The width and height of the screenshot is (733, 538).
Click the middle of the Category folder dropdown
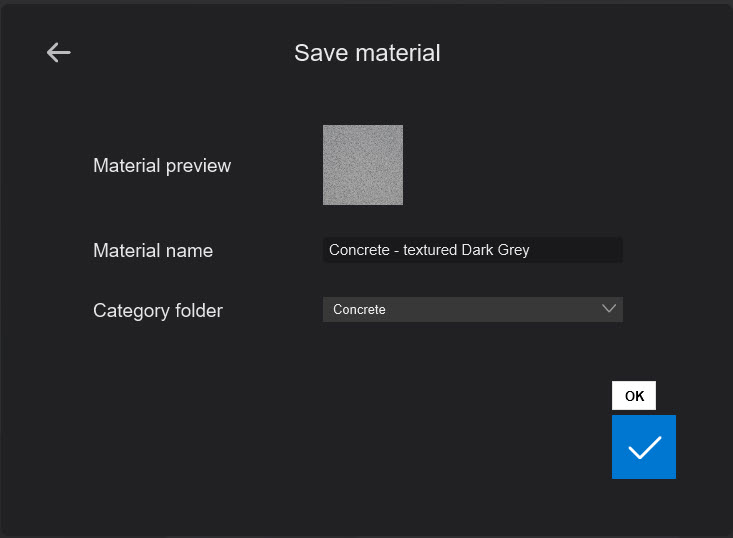tap(472, 310)
